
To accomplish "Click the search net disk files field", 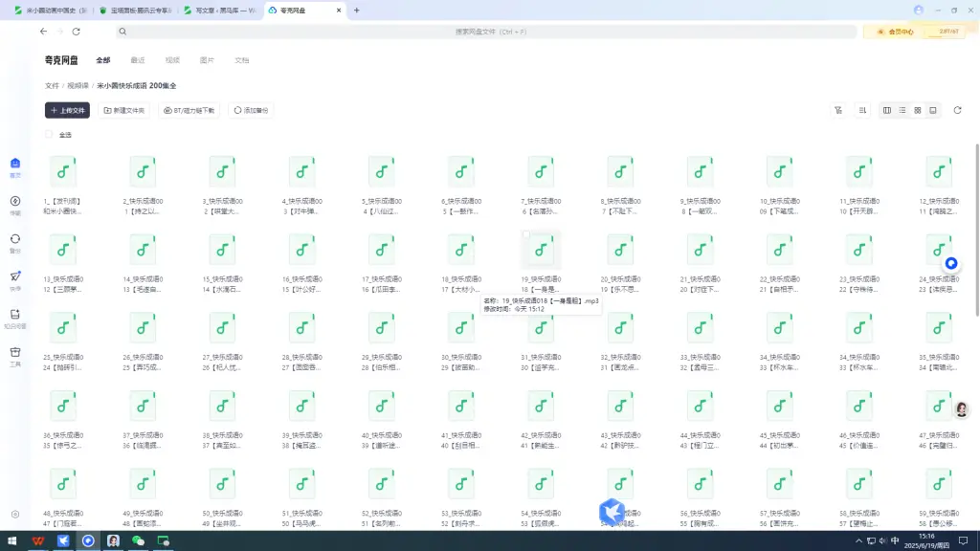I will pos(486,32).
